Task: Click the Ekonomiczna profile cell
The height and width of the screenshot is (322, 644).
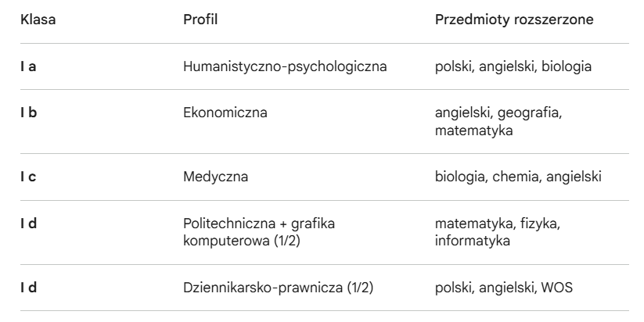Action: click(x=225, y=113)
